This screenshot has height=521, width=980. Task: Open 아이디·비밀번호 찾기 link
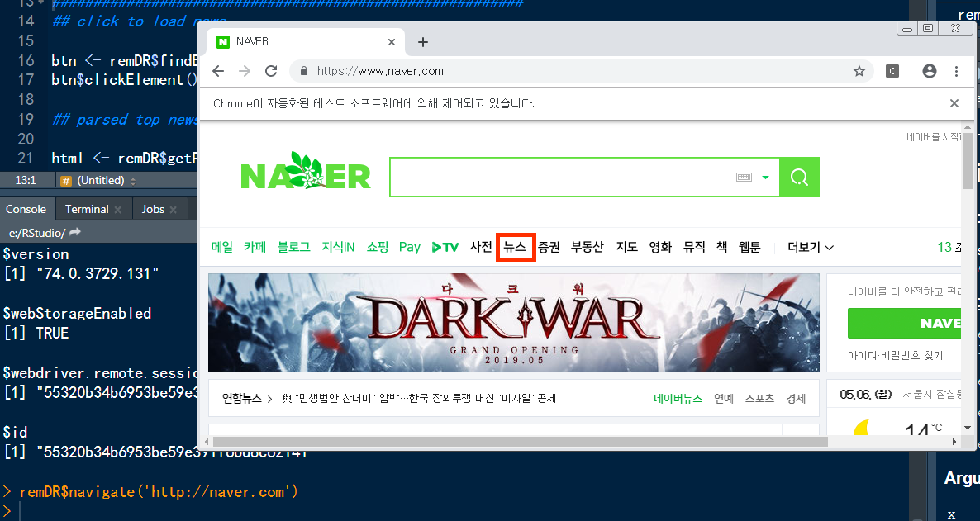point(896,356)
